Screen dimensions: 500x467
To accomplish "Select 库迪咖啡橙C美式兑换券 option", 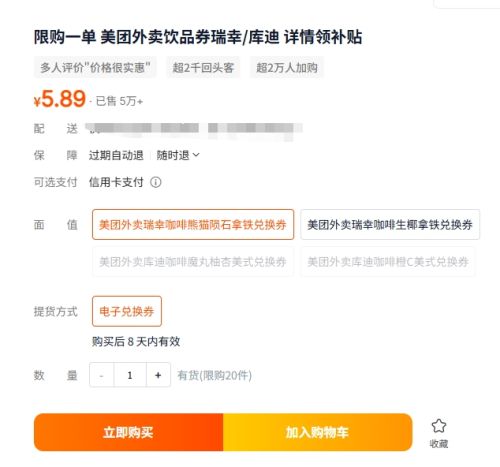I will tap(388, 262).
